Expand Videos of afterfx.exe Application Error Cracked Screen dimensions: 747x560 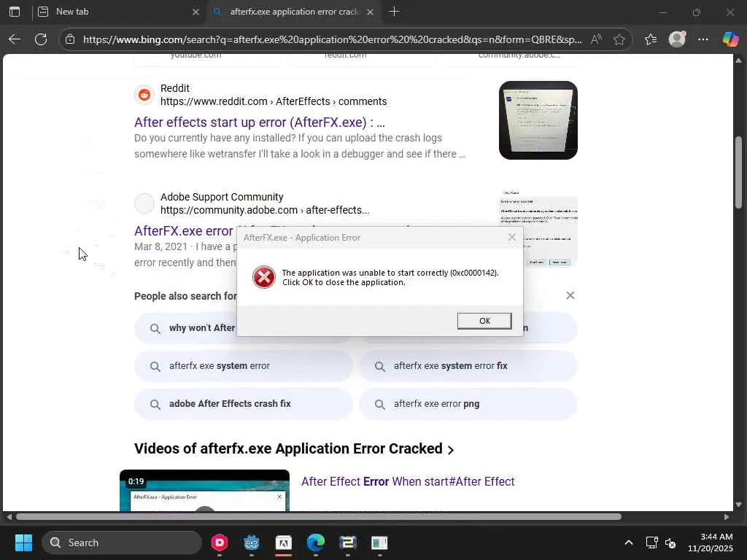(x=294, y=448)
